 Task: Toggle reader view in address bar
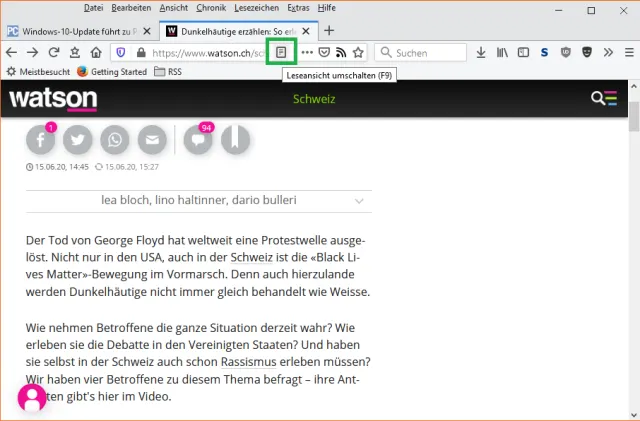282,52
